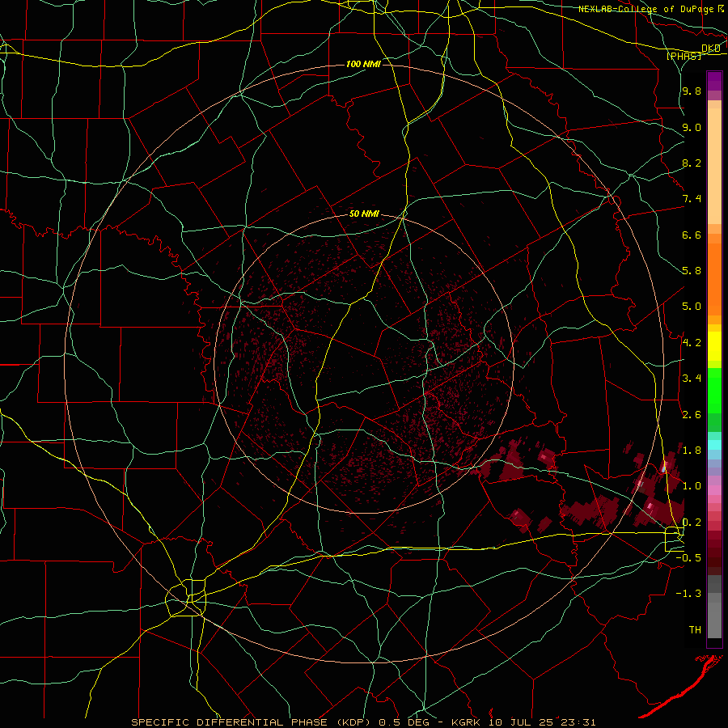728x728 pixels.
Task: Click the 5.0 scale value
Action: pyautogui.click(x=692, y=307)
